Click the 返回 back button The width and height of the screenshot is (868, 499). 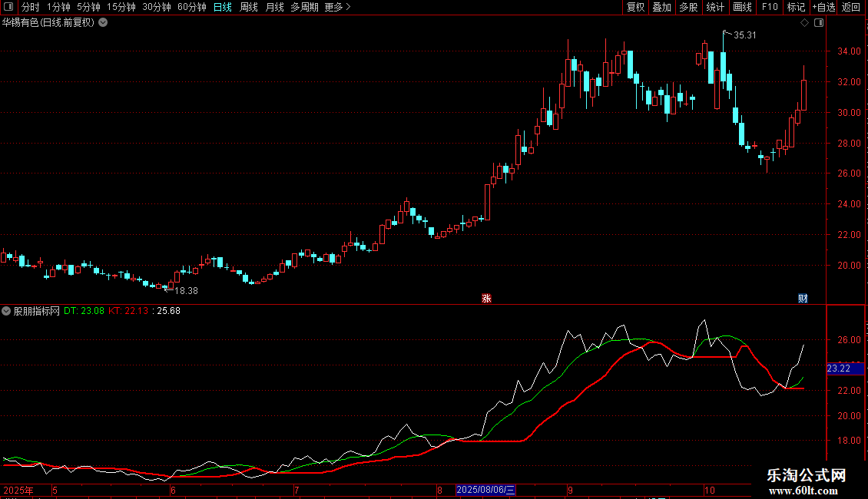[x=851, y=7]
